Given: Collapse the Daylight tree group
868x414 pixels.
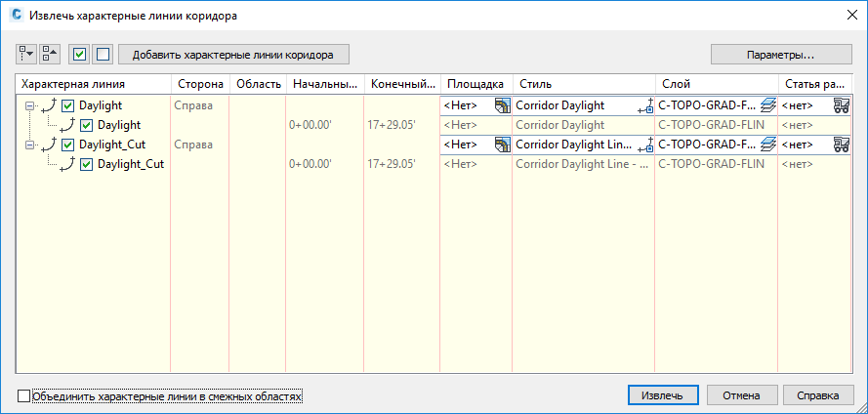Looking at the screenshot, I should tap(30, 105).
